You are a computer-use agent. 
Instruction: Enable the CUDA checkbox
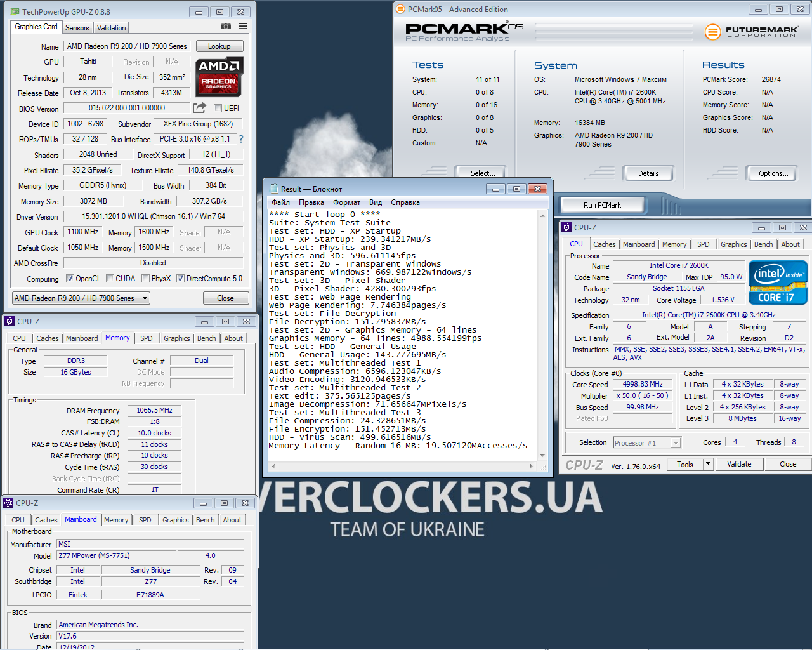110,278
